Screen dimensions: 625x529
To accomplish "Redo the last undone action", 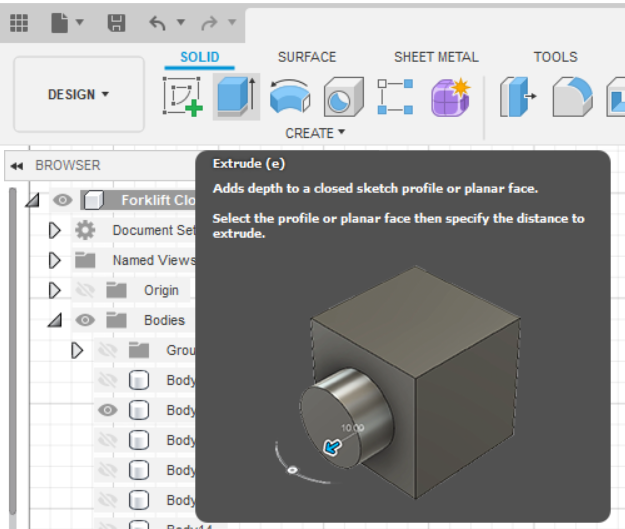I will pos(209,23).
